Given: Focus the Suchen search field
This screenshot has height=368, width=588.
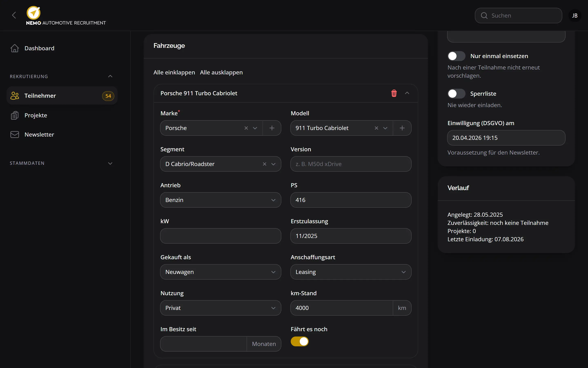Looking at the screenshot, I should pos(518,16).
